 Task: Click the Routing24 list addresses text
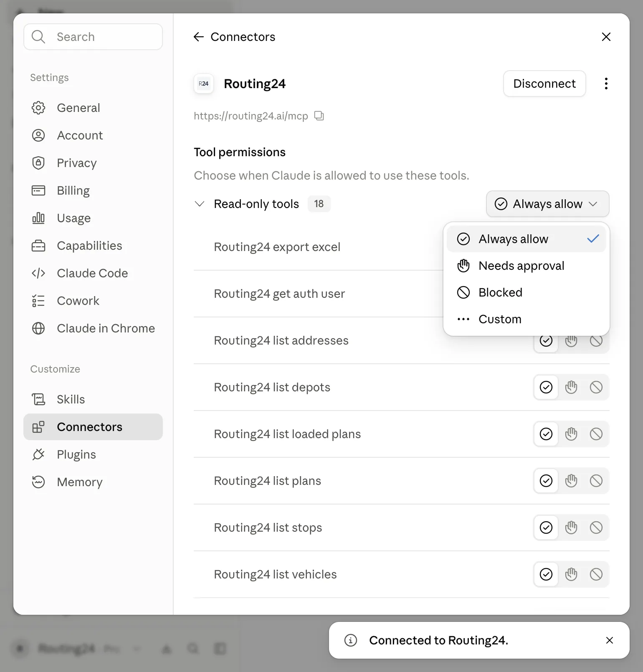click(281, 340)
